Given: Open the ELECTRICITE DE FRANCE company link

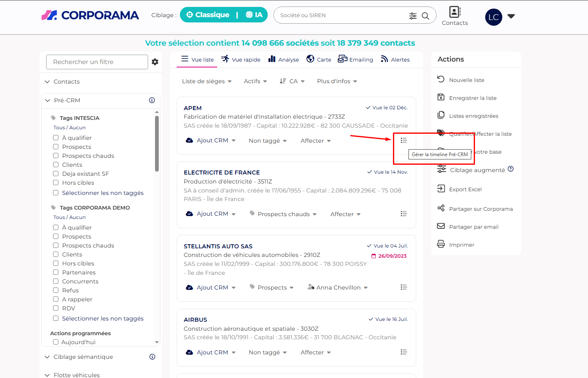Looking at the screenshot, I should pos(222,172).
